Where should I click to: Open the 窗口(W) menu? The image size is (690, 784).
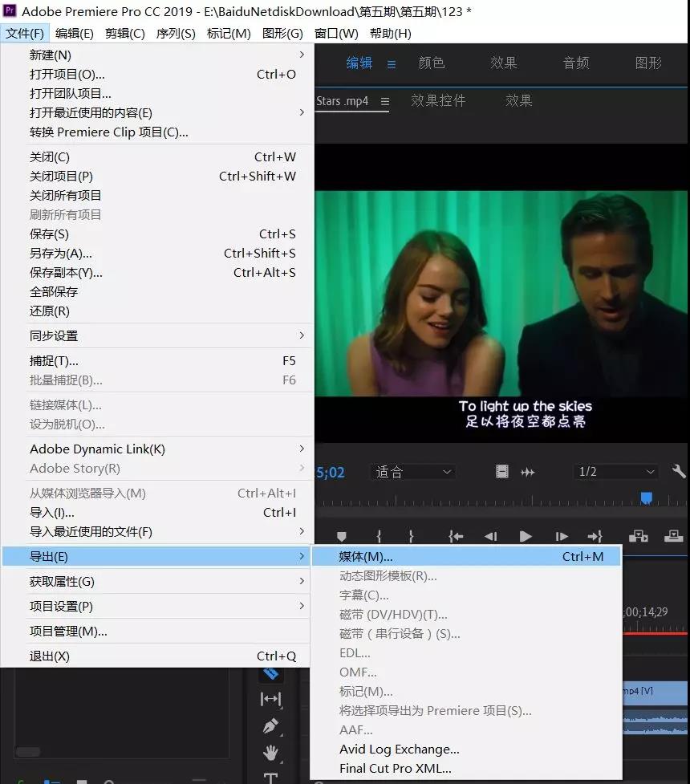pyautogui.click(x=336, y=34)
